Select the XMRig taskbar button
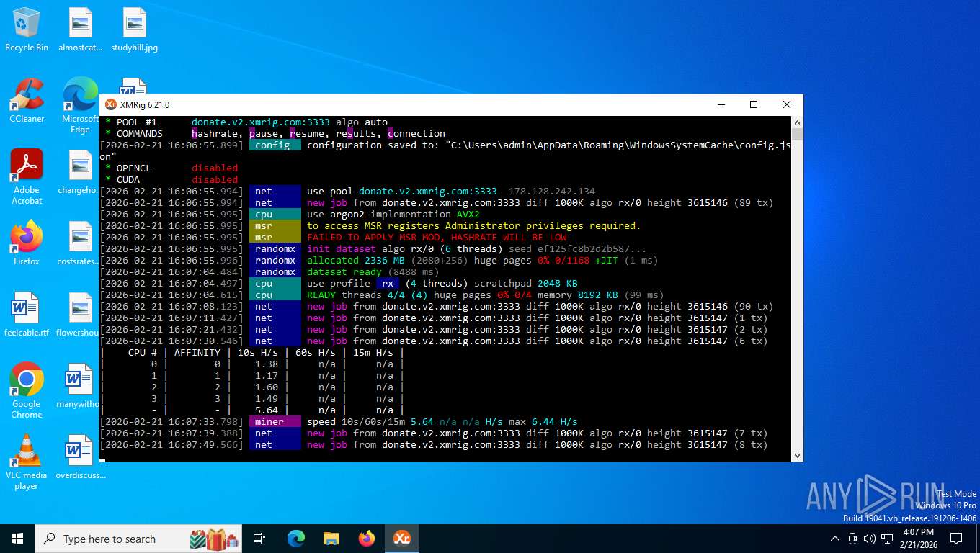 pyautogui.click(x=402, y=539)
